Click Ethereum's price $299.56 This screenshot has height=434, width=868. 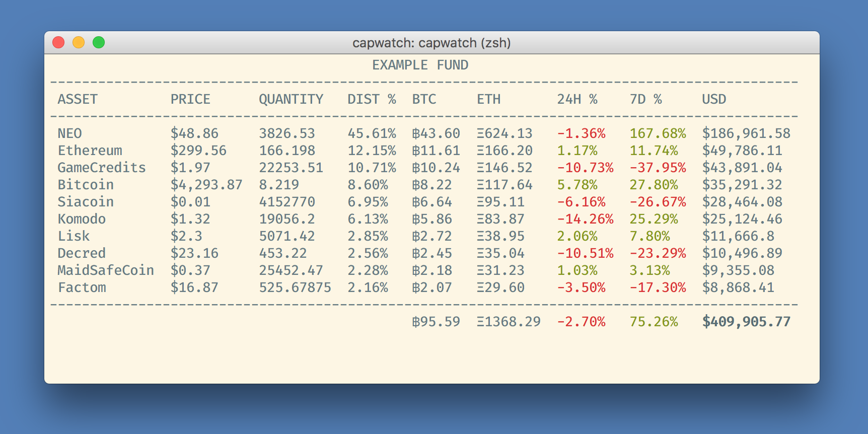pyautogui.click(x=198, y=151)
